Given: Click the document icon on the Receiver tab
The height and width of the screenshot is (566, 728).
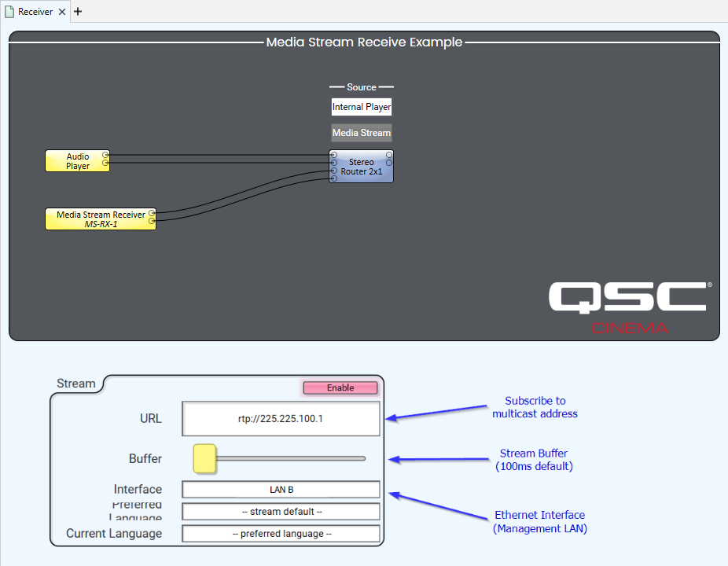Looking at the screenshot, I should (9, 12).
